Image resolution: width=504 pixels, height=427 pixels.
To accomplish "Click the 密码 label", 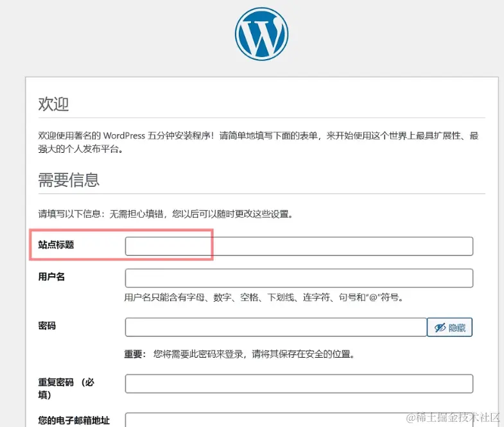I will pos(47,326).
